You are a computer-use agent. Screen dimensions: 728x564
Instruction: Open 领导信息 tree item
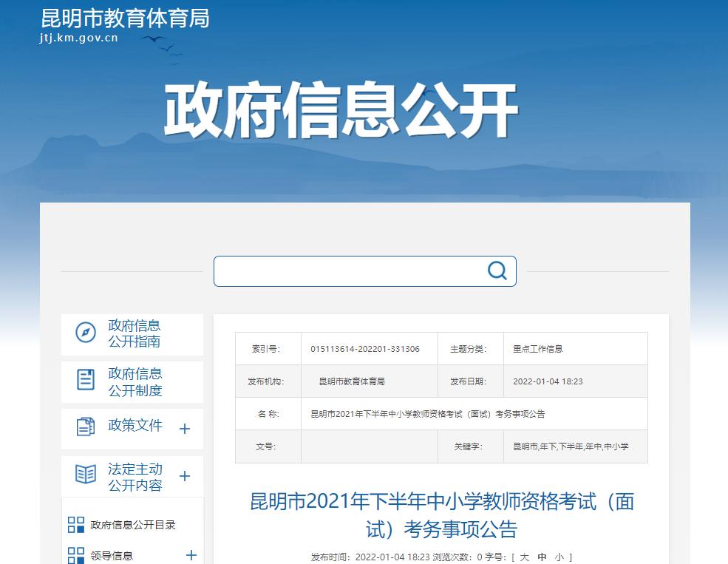(x=112, y=556)
